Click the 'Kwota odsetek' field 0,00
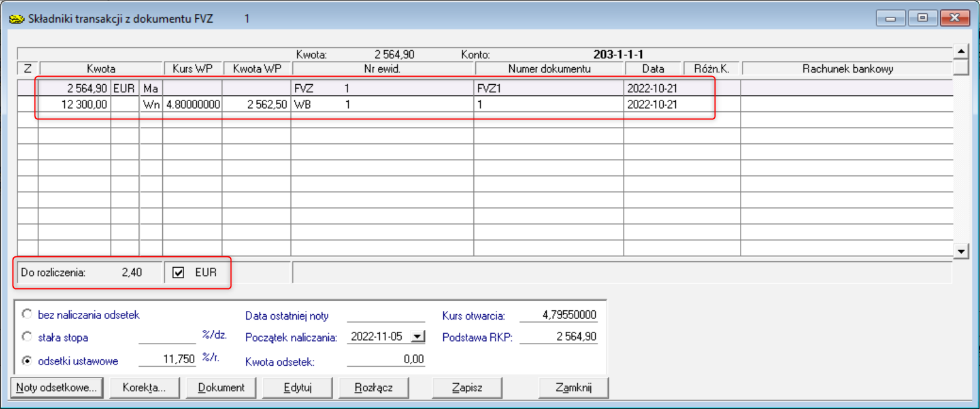This screenshot has width=980, height=409. coord(386,360)
